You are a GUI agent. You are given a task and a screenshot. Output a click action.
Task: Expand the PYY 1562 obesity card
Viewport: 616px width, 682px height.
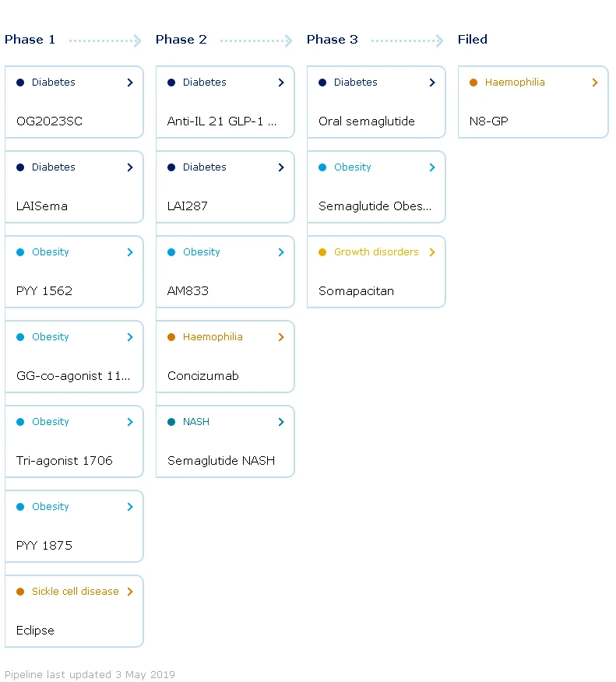coord(74,272)
